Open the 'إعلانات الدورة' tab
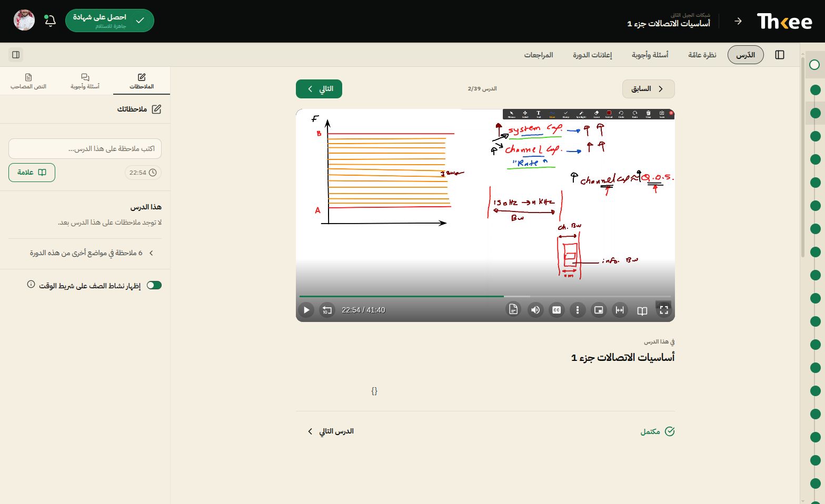825x504 pixels. click(x=592, y=55)
